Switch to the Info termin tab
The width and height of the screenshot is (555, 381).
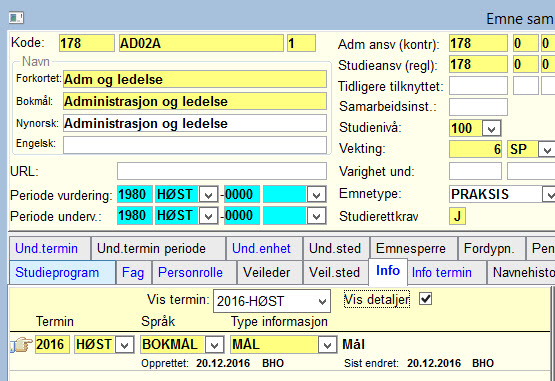click(446, 272)
